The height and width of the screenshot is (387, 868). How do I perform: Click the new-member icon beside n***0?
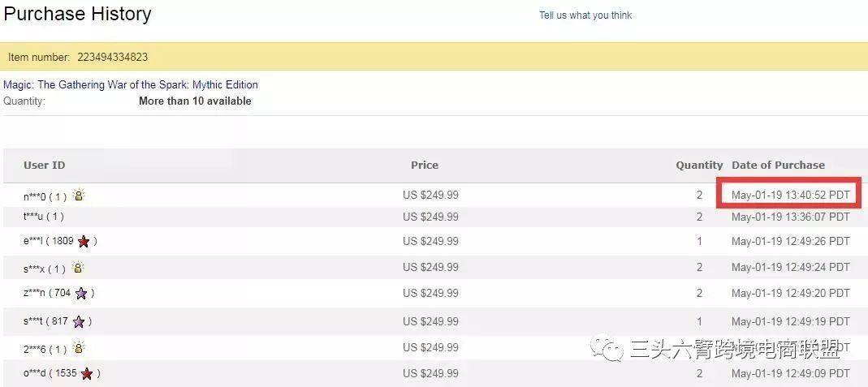click(79, 196)
